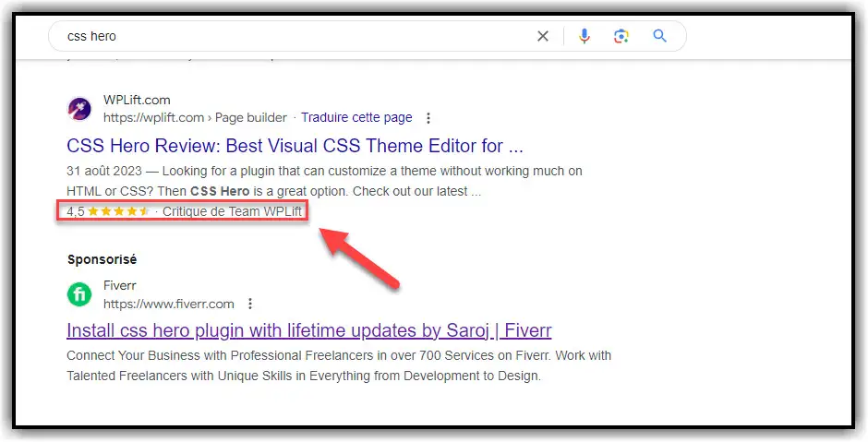Select the WPLift.com site name
The image size is (868, 442).
pos(137,101)
